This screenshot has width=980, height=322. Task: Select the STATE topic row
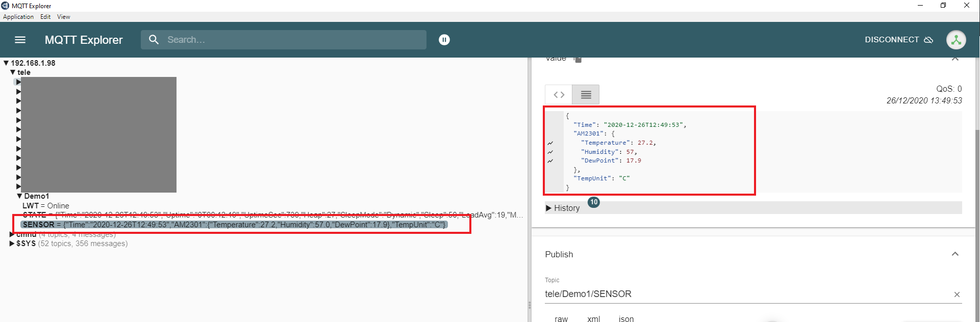point(272,215)
